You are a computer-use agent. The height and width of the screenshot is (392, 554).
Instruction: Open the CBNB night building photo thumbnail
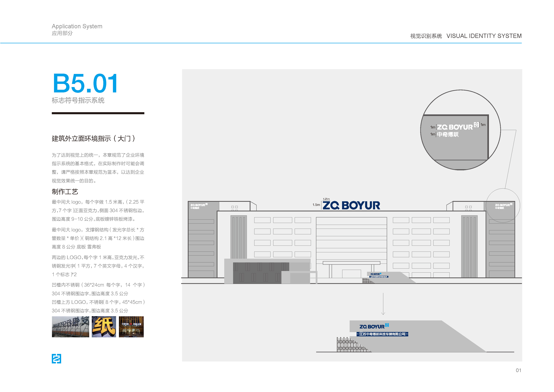pos(131,327)
